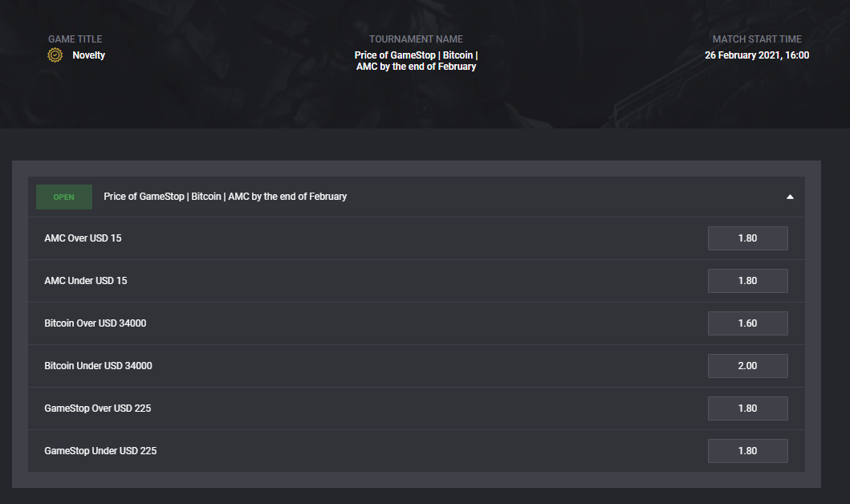Select AMC Under USD 15 odds button
This screenshot has width=850, height=504.
(x=747, y=281)
